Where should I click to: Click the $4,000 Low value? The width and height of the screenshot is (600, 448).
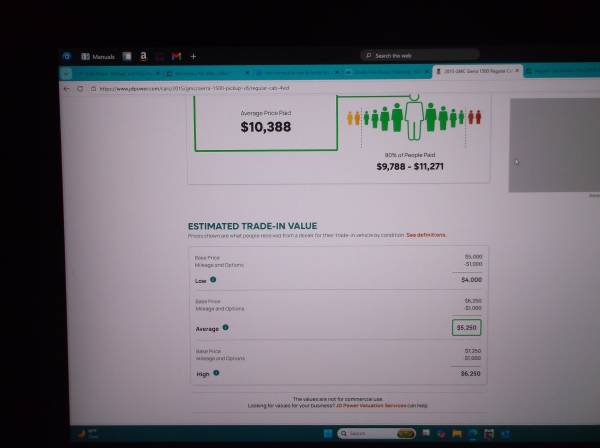tap(471, 280)
